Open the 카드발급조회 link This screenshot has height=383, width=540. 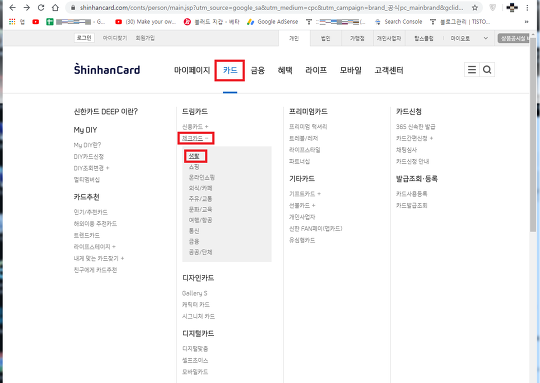pos(412,206)
